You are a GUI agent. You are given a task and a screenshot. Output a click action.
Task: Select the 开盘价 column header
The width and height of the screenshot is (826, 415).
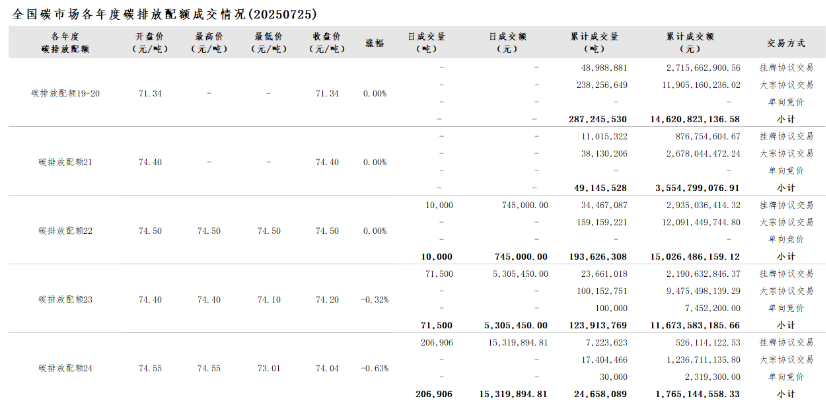point(150,41)
